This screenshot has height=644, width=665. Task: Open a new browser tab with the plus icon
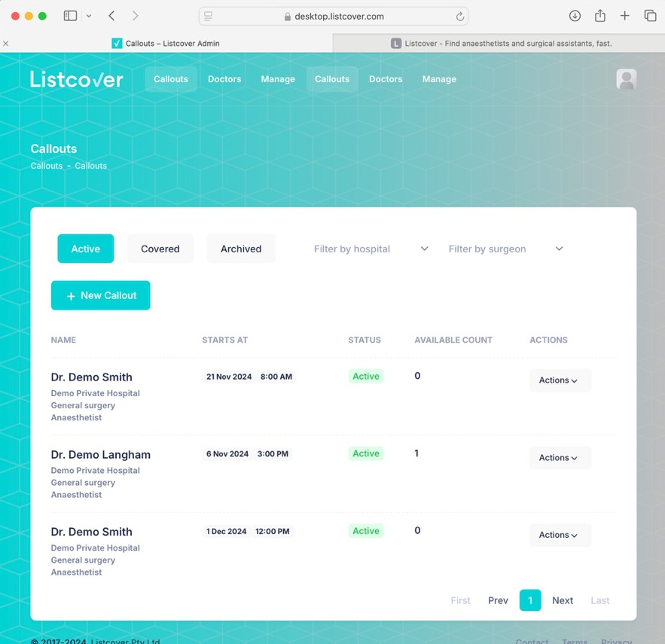click(x=624, y=15)
